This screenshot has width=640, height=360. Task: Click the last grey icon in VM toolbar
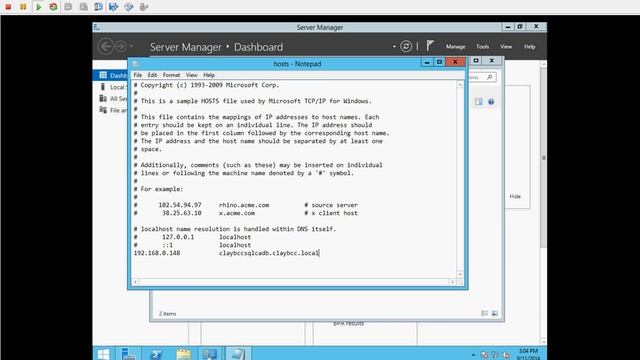tap(144, 7)
